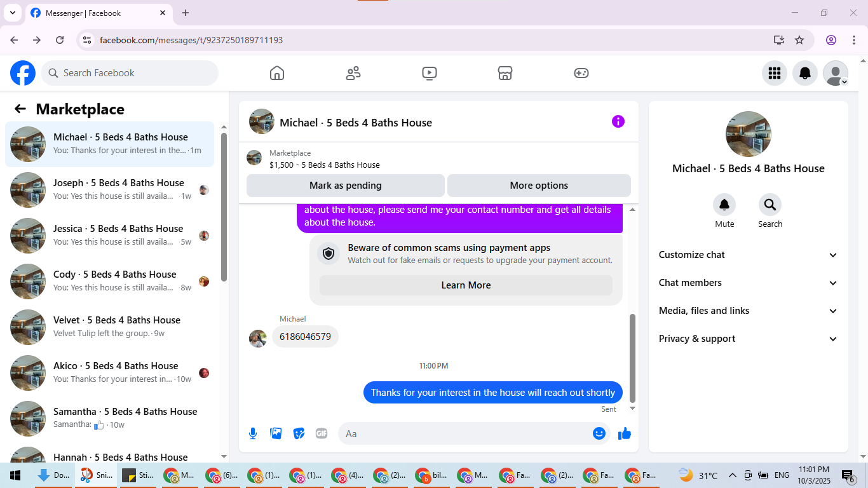The image size is (868, 488).
Task: Reload the page
Action: 60,40
